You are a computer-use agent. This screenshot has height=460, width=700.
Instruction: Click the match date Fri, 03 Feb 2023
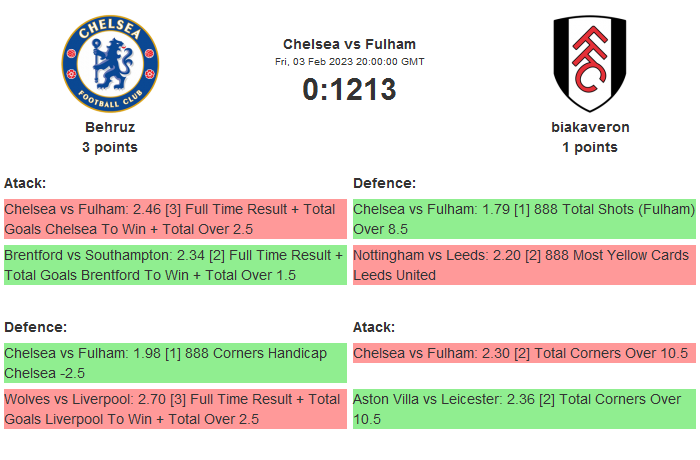point(349,62)
